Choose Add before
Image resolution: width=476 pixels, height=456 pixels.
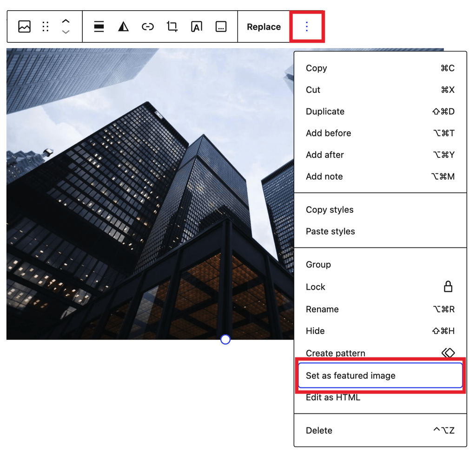click(x=380, y=133)
